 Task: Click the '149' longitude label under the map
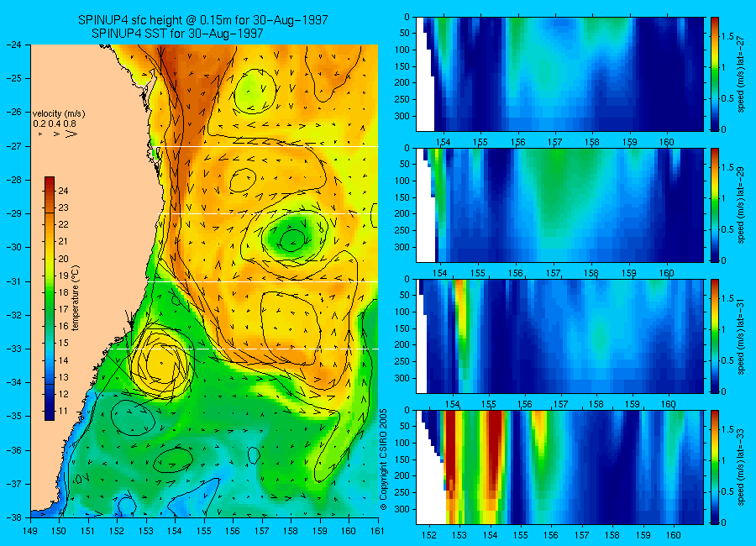click(30, 531)
